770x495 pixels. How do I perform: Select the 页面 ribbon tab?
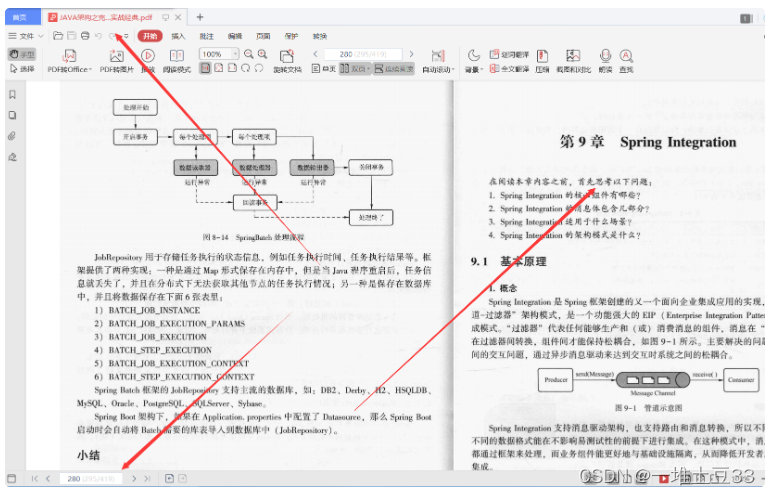[263, 36]
